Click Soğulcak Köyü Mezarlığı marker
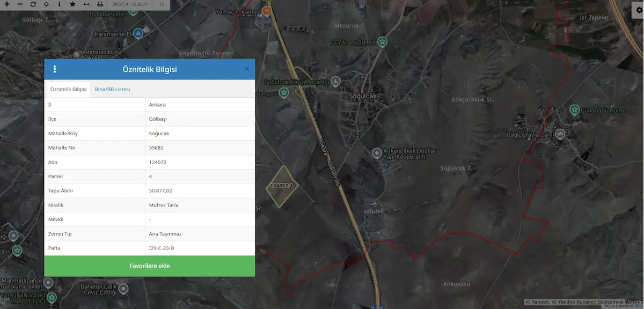Image resolution: width=644 pixels, height=309 pixels. click(335, 82)
